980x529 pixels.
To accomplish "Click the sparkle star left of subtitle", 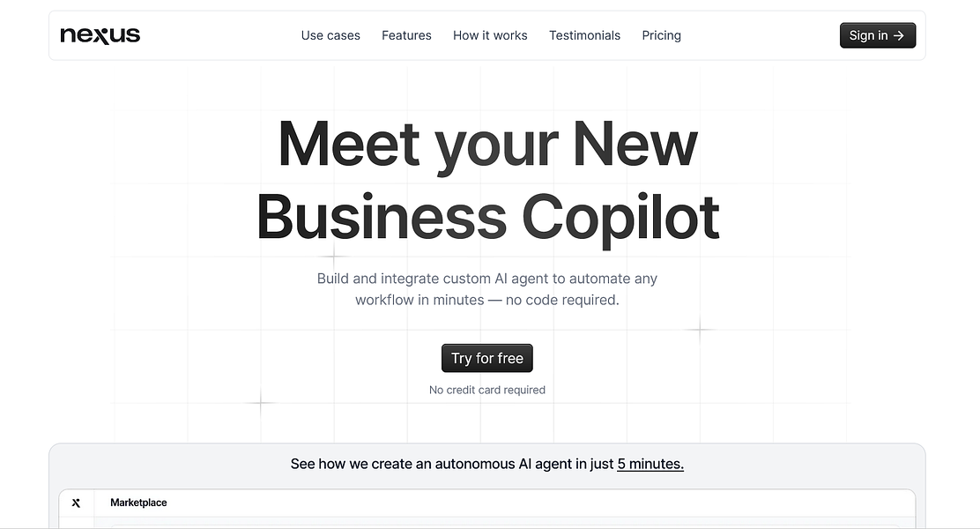I will click(334, 257).
